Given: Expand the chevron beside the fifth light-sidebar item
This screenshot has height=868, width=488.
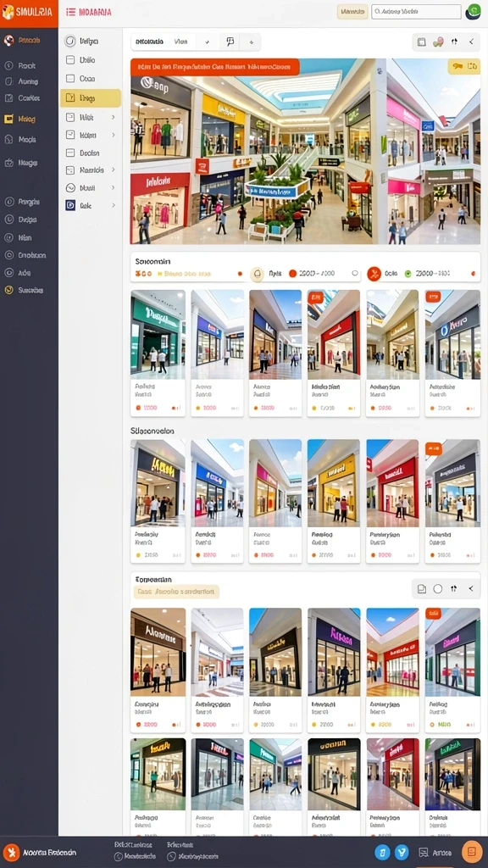Looking at the screenshot, I should point(113,117).
